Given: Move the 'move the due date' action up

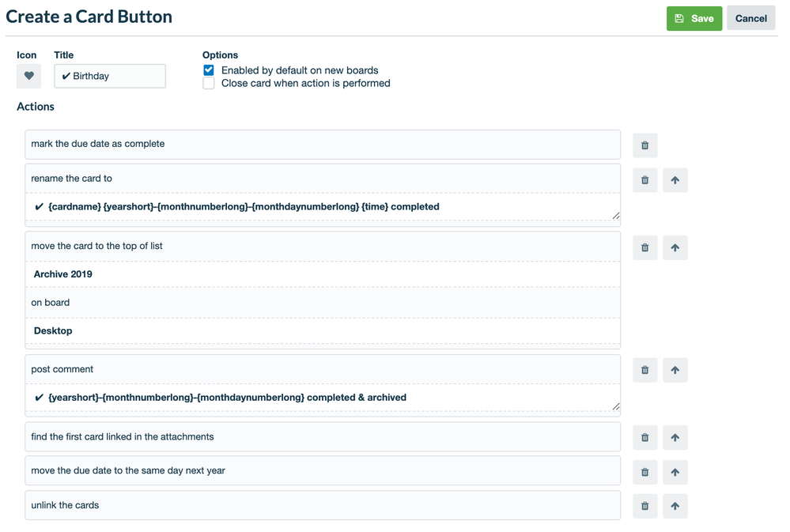Looking at the screenshot, I should tap(675, 471).
